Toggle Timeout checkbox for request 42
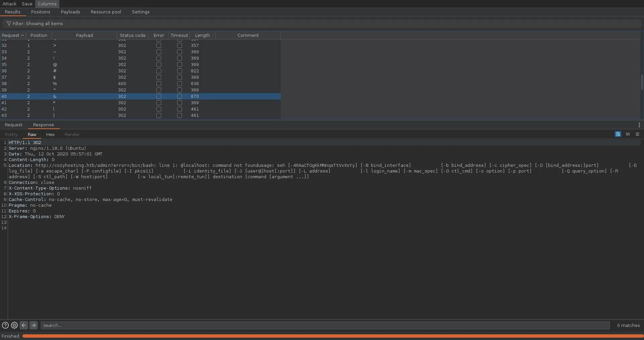 point(179,109)
